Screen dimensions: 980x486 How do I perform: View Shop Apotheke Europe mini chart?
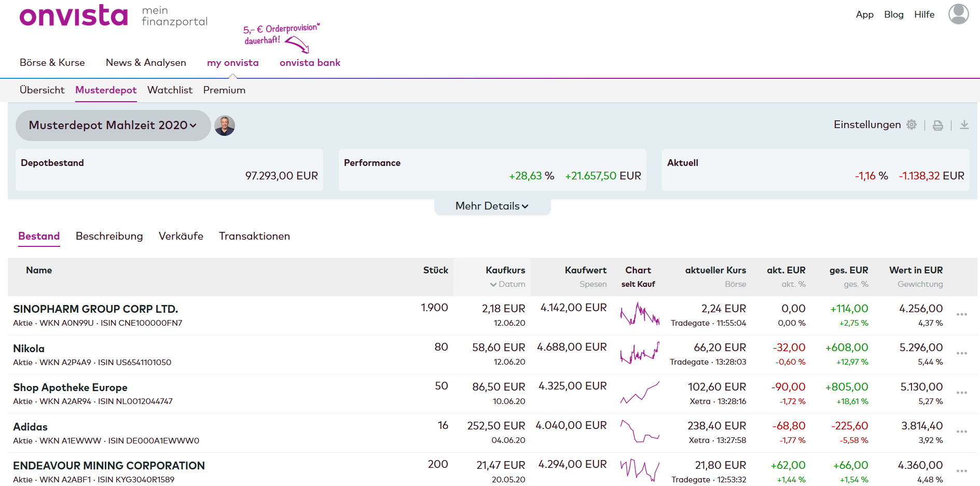pos(640,393)
